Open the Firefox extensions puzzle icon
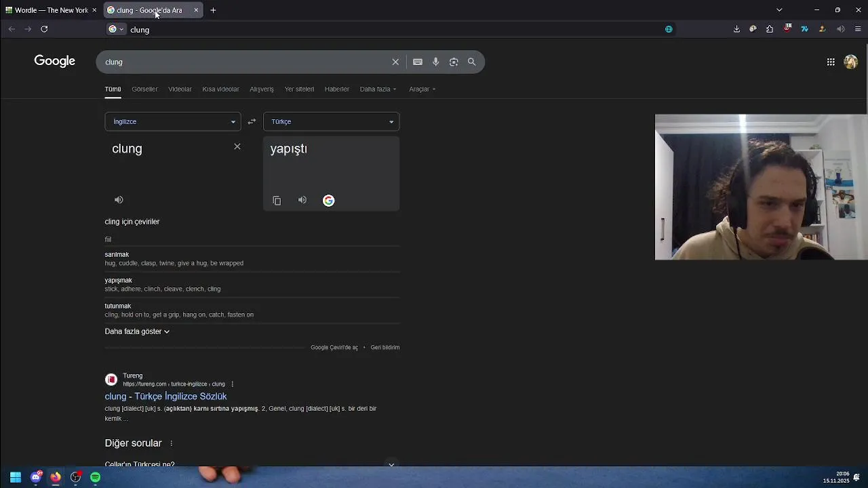This screenshot has height=488, width=868. [770, 29]
